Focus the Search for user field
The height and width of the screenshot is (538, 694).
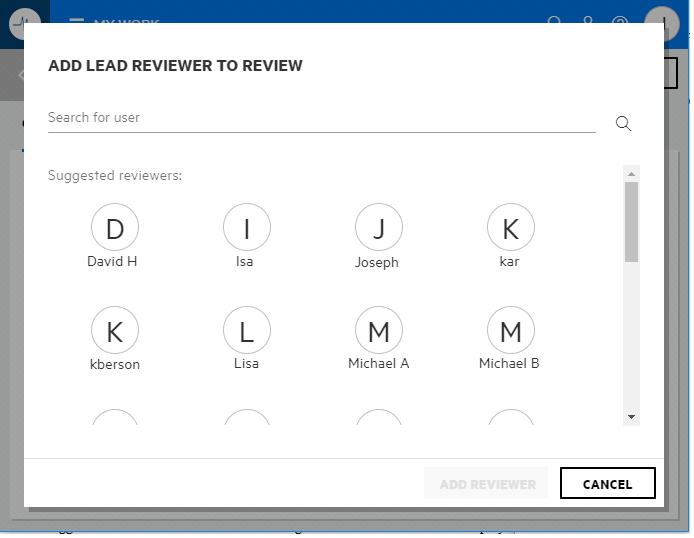(x=320, y=118)
